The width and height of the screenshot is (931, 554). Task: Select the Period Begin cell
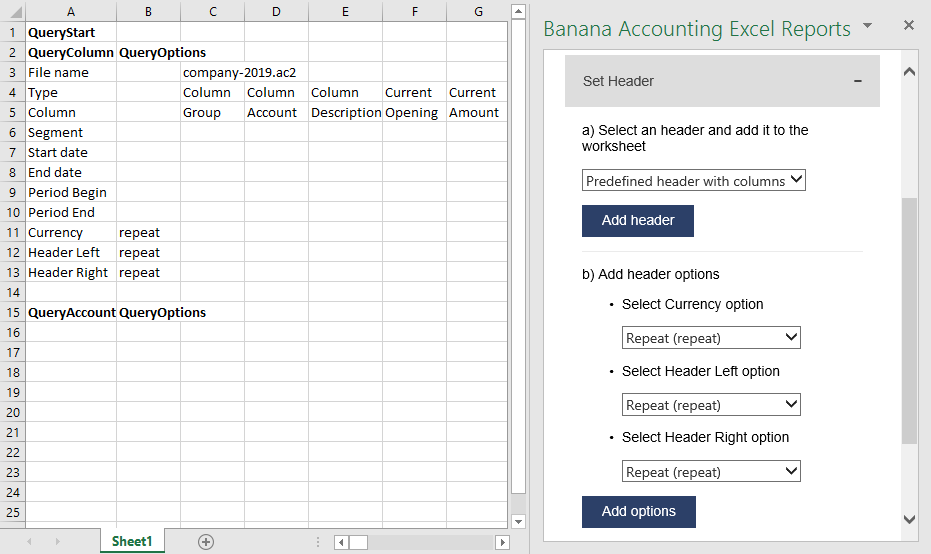(x=71, y=192)
